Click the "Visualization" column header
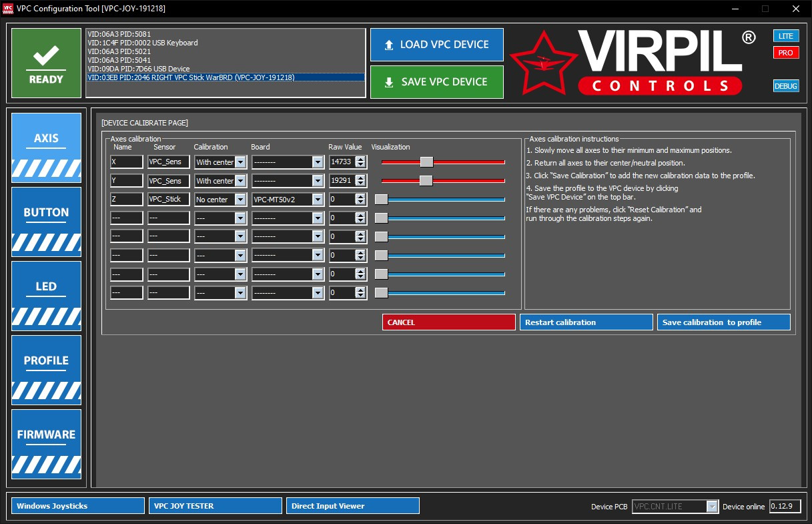The image size is (812, 524). (391, 147)
